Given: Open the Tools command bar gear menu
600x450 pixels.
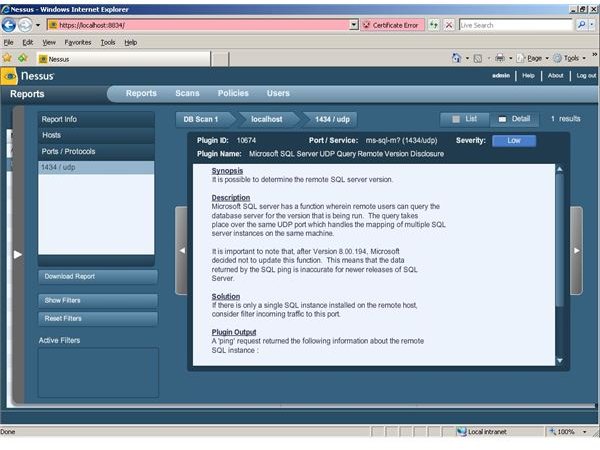Looking at the screenshot, I should point(569,58).
